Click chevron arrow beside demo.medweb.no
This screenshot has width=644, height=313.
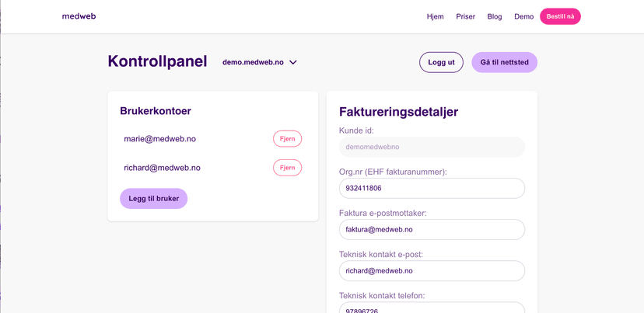pyautogui.click(x=293, y=63)
